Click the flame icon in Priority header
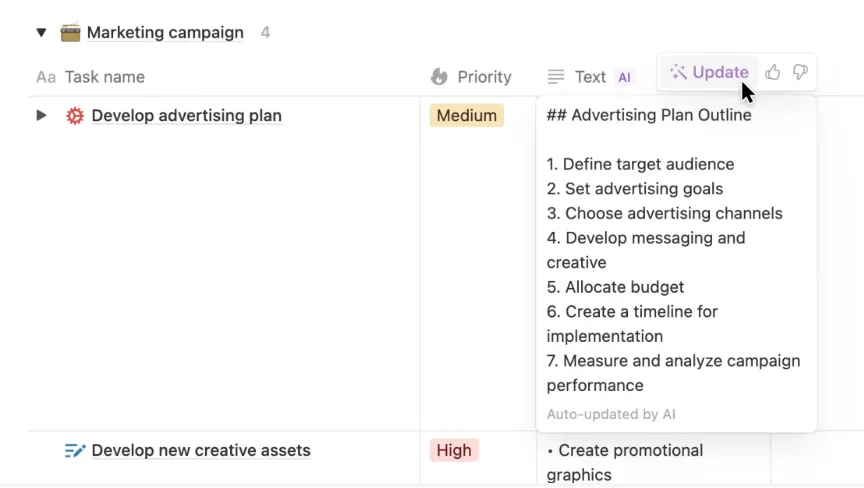This screenshot has width=864, height=488. click(439, 77)
